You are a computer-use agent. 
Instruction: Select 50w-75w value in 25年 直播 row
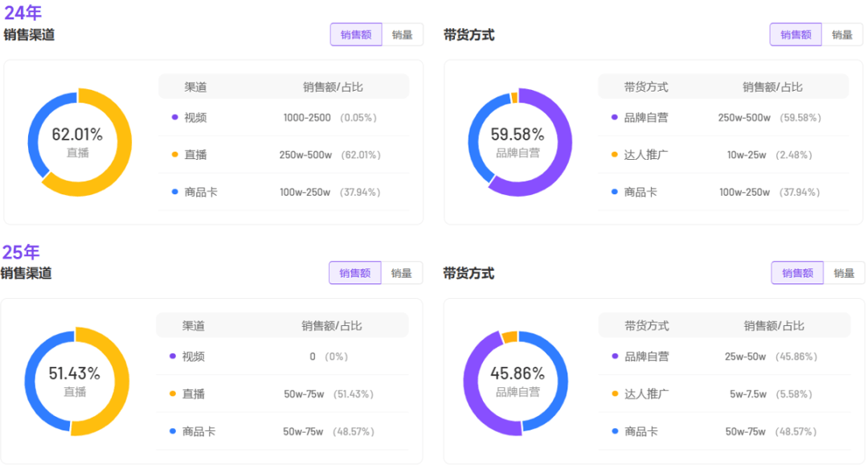pos(304,394)
